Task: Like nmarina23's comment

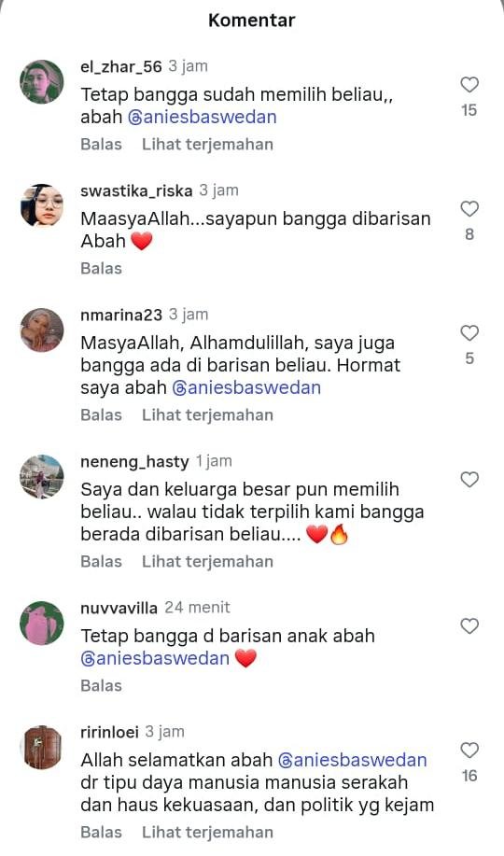Action: pos(469,333)
